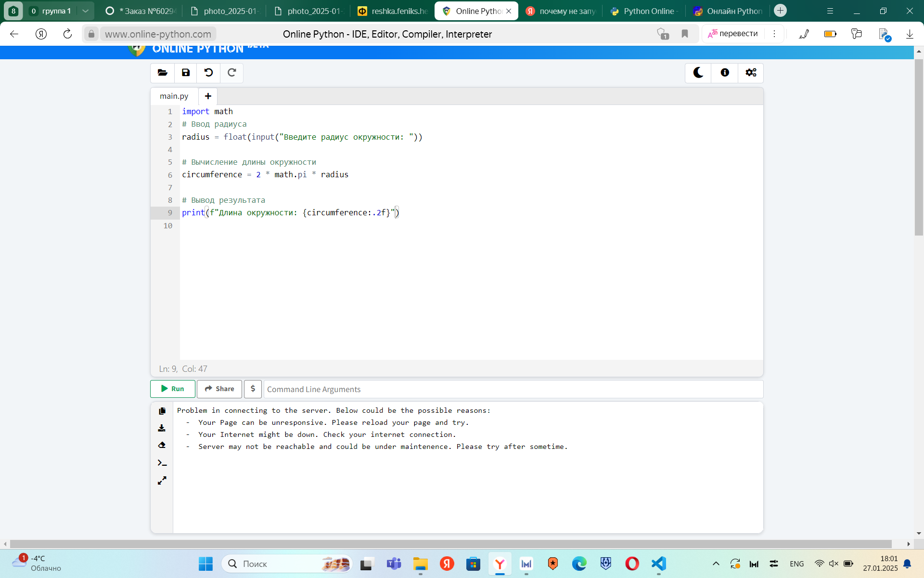This screenshot has height=578, width=924.
Task: Undo the last edit in editor toolbar
Action: 208,73
